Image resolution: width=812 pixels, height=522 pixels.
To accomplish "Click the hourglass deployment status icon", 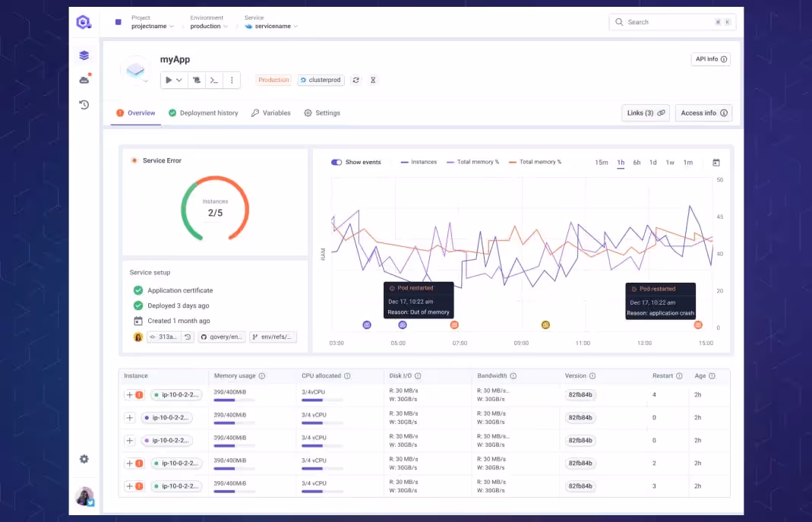I will point(372,80).
